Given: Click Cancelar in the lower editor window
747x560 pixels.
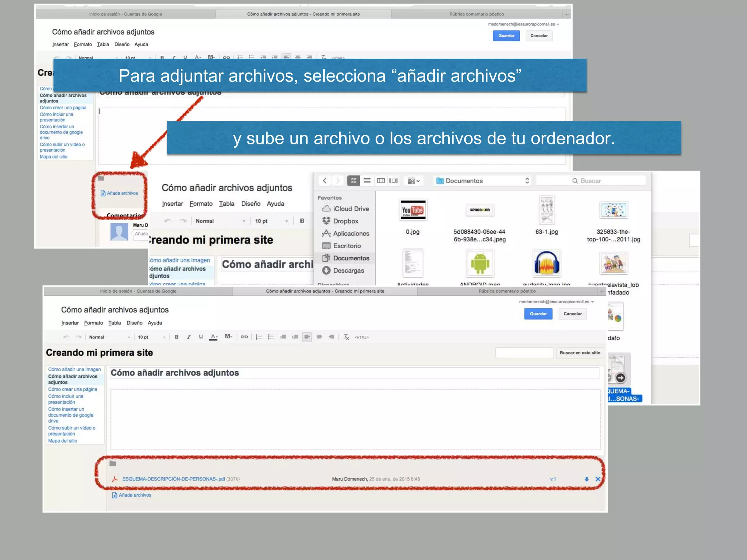Looking at the screenshot, I should point(572,314).
